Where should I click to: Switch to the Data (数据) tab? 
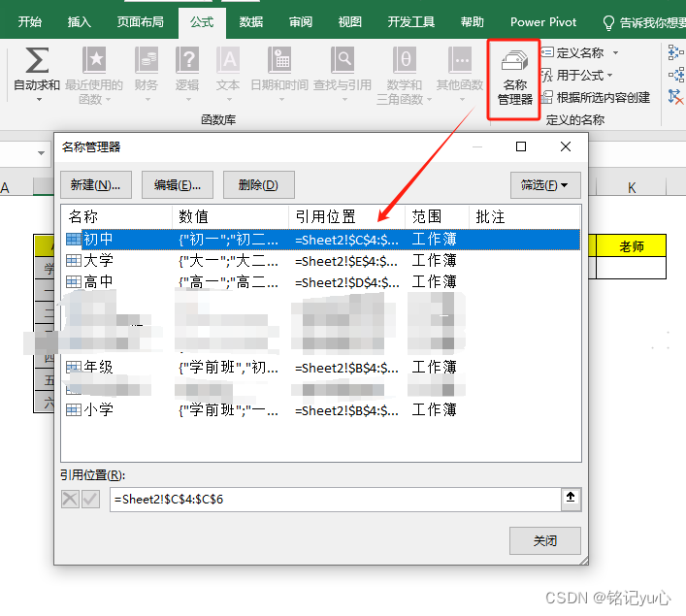[x=251, y=22]
